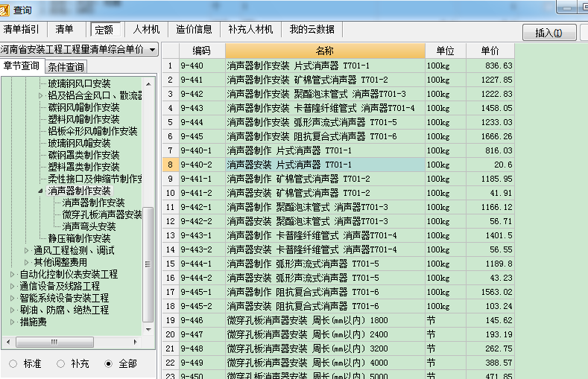Select the 补充 radio button
The height and width of the screenshot is (379, 588).
click(x=61, y=363)
